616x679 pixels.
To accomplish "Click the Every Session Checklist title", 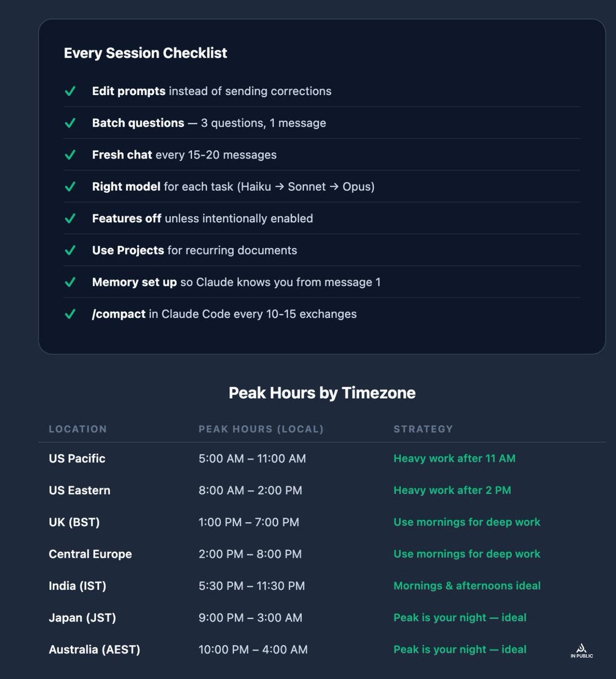I will pos(146,53).
